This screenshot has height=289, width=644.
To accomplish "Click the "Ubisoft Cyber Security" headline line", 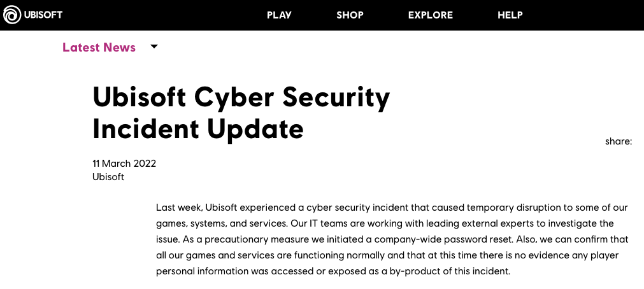I will pyautogui.click(x=241, y=98).
